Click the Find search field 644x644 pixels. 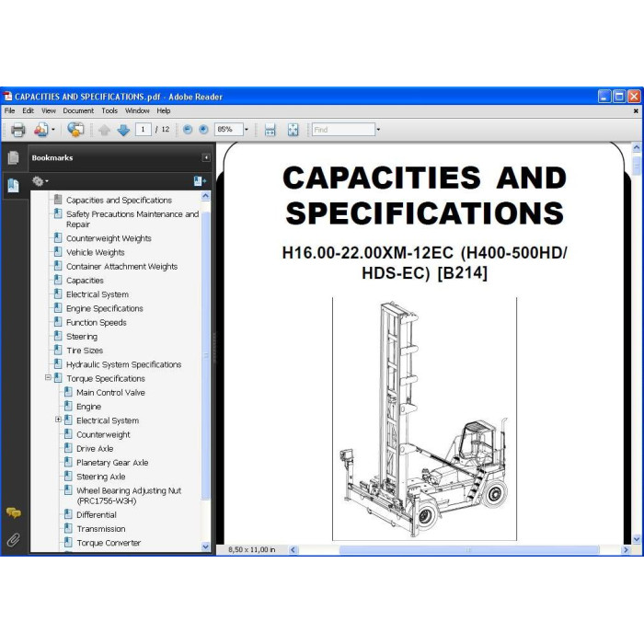(343, 130)
